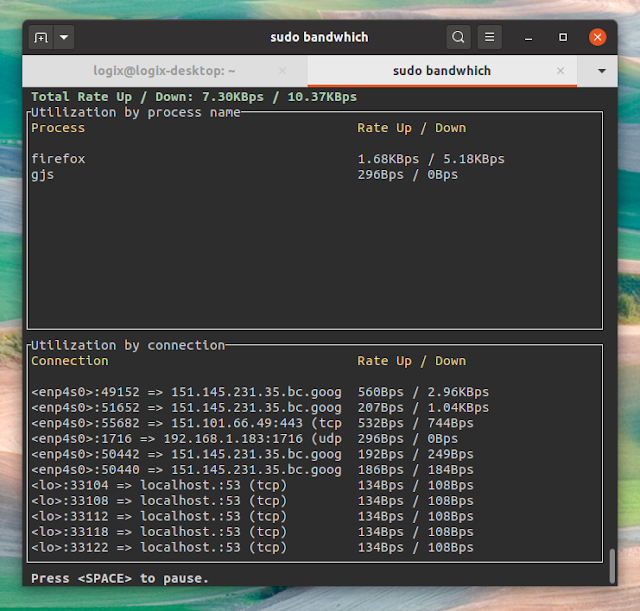Click the Press SPACE to pause text
The image size is (640, 611).
point(120,578)
